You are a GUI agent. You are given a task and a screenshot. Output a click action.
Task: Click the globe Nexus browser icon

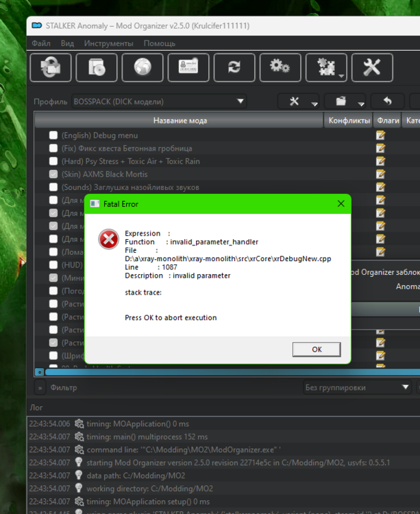[x=143, y=68]
